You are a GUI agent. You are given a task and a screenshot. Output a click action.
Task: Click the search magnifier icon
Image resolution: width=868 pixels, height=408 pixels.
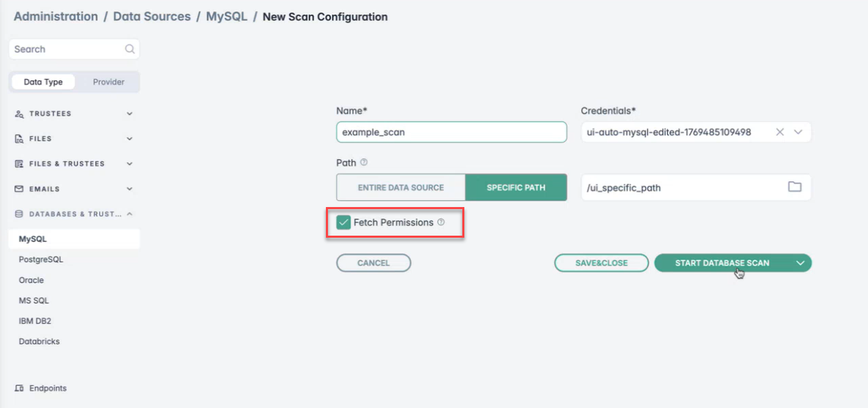(130, 49)
